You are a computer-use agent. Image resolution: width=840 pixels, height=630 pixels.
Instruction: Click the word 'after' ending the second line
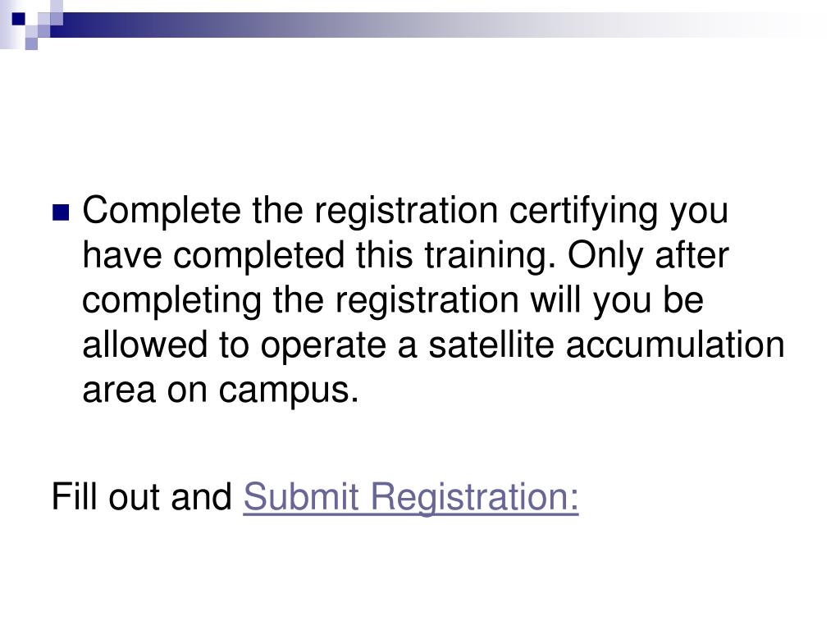click(x=692, y=255)
